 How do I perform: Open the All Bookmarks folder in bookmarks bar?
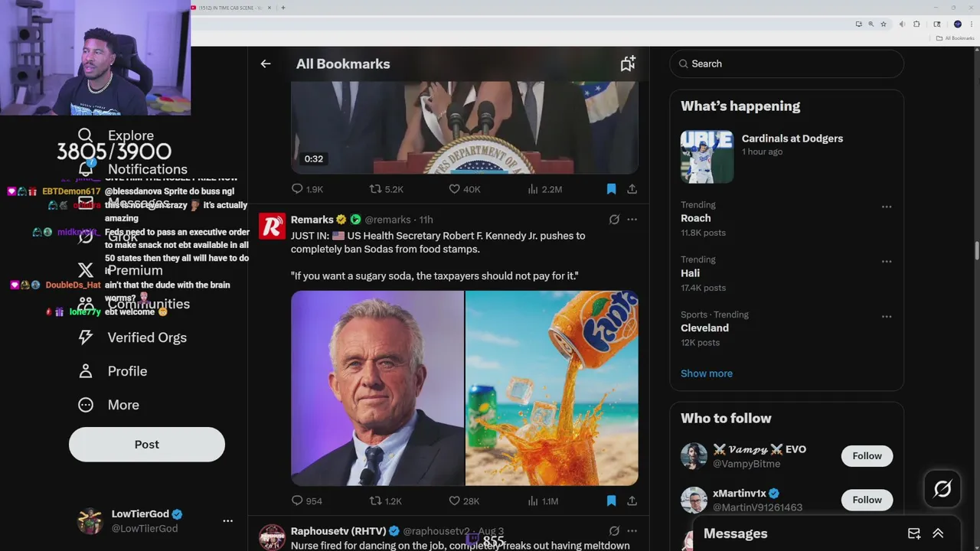[955, 38]
